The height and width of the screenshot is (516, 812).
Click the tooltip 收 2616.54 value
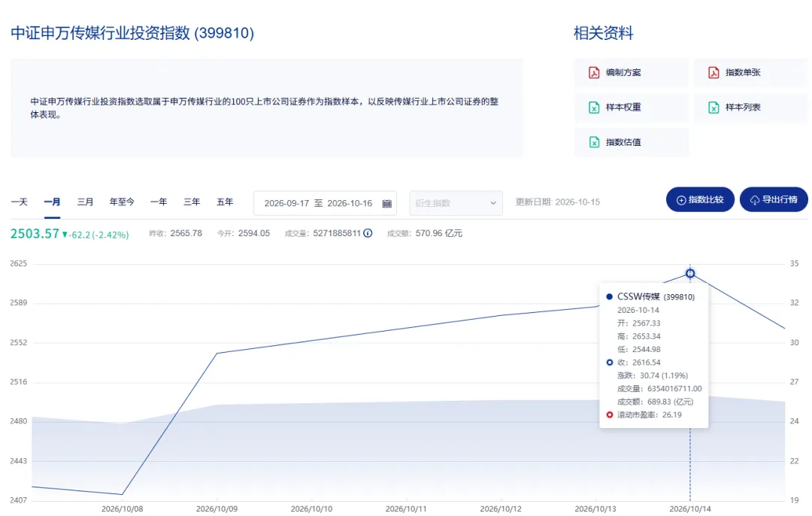647,363
